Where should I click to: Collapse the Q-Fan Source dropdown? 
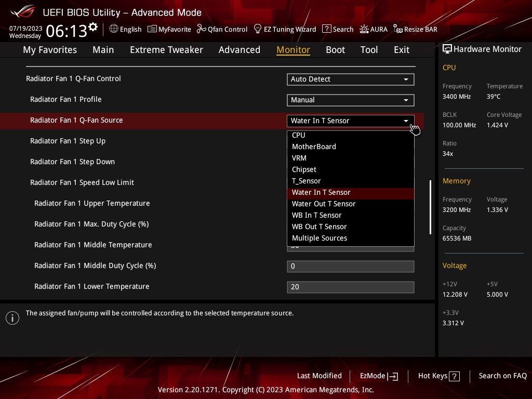coord(351,121)
